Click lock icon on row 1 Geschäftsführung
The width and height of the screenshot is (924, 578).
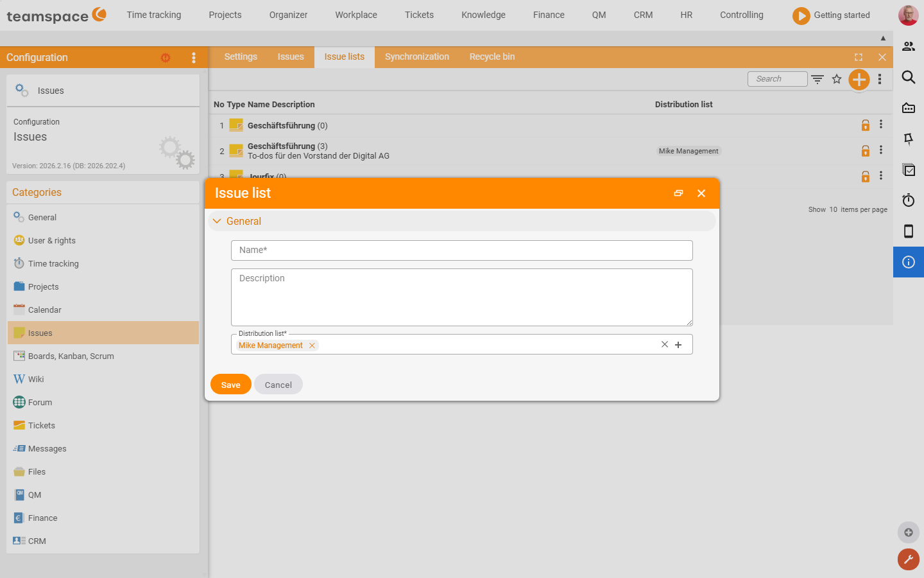point(866,125)
